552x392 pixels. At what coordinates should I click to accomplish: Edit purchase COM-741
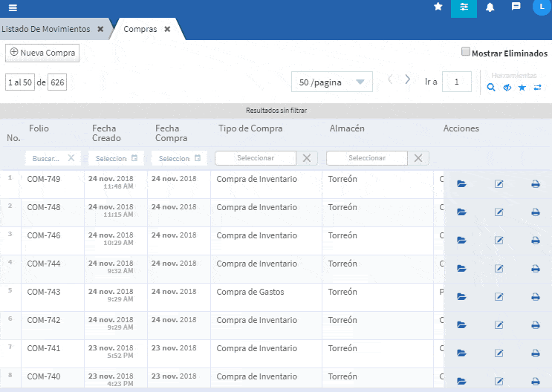coord(499,353)
